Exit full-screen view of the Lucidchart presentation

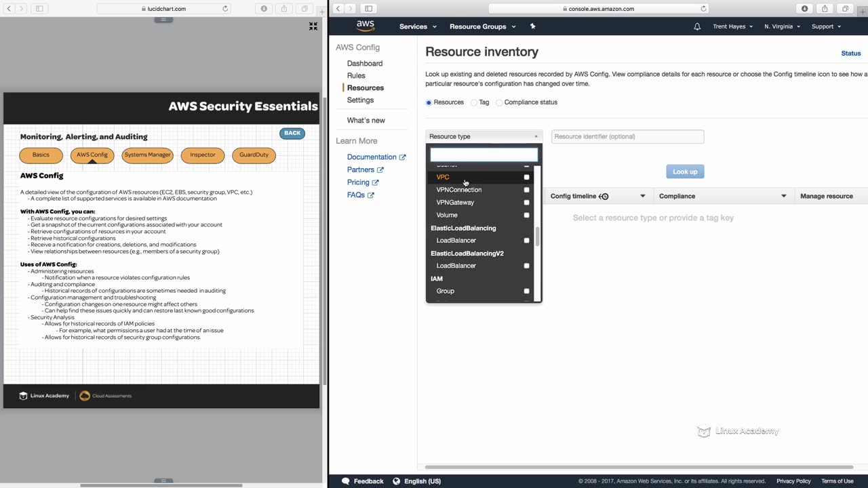(313, 26)
